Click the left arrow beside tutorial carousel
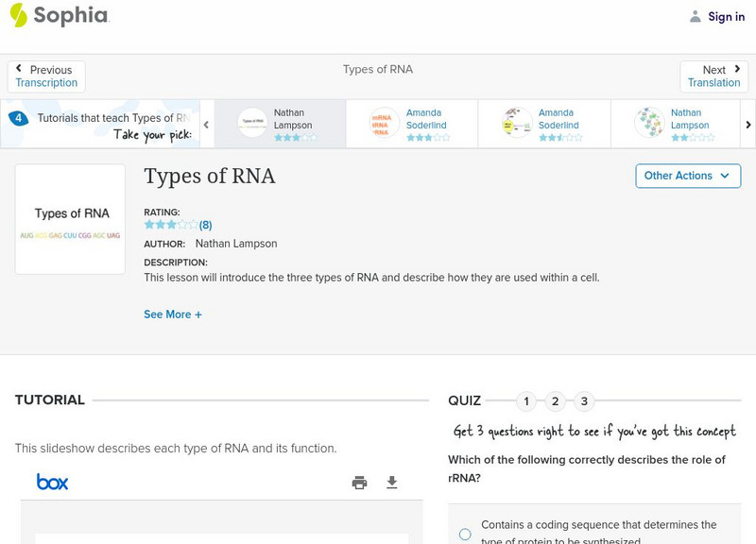This screenshot has width=756, height=544. coord(205,124)
